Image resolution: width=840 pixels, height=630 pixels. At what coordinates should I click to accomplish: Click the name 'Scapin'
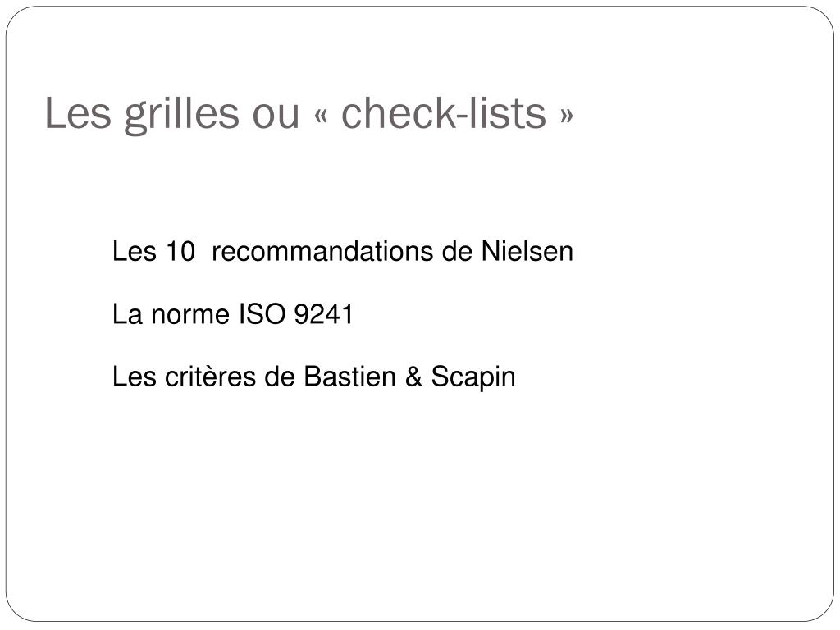click(473, 377)
